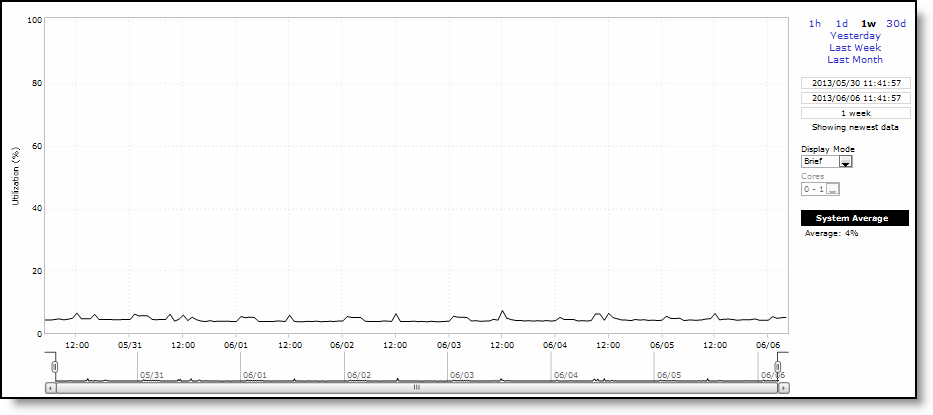Click the Showing newest data text
This screenshot has width=933, height=415.
855,127
